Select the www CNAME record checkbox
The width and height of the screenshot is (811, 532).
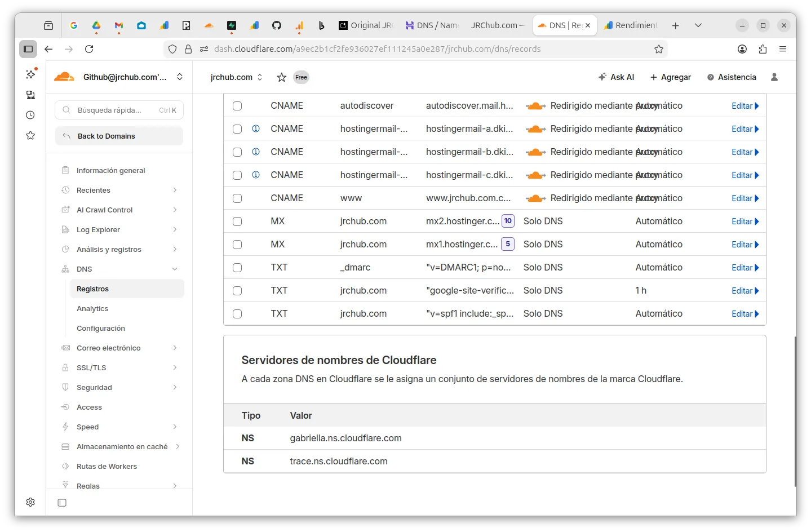coord(237,198)
